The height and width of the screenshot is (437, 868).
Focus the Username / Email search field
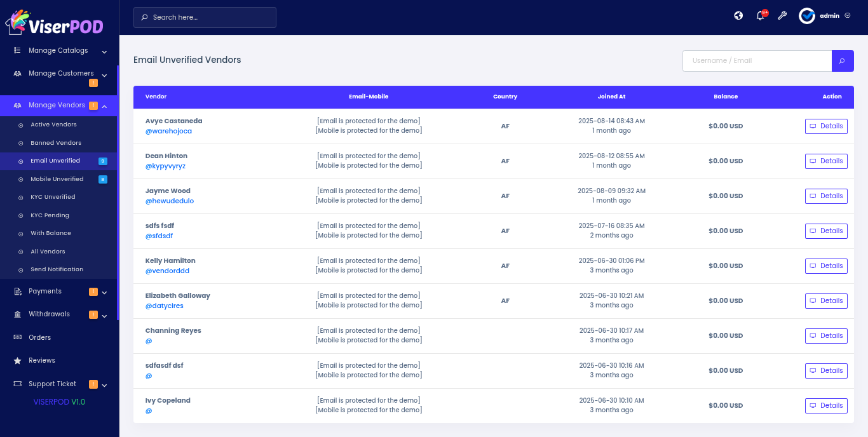[x=757, y=61]
